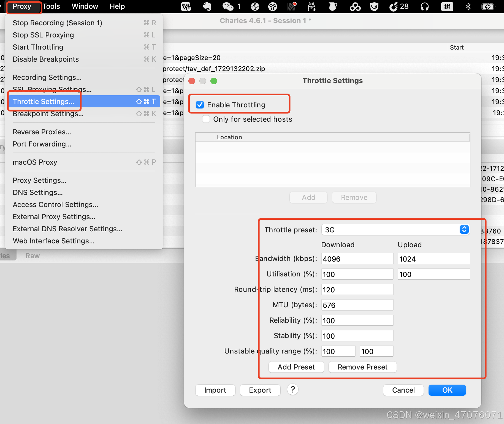Open the Window menu
The image size is (504, 424).
85,6
